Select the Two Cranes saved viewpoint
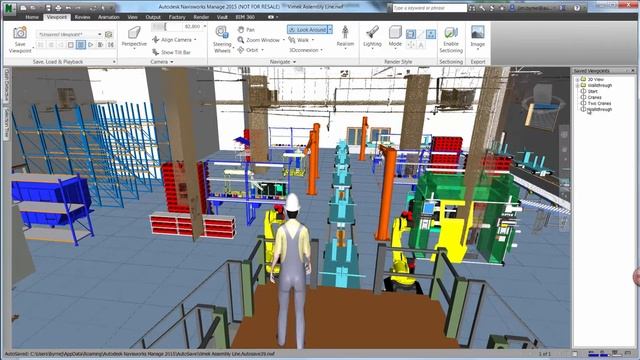The width and height of the screenshot is (640, 360). point(599,103)
